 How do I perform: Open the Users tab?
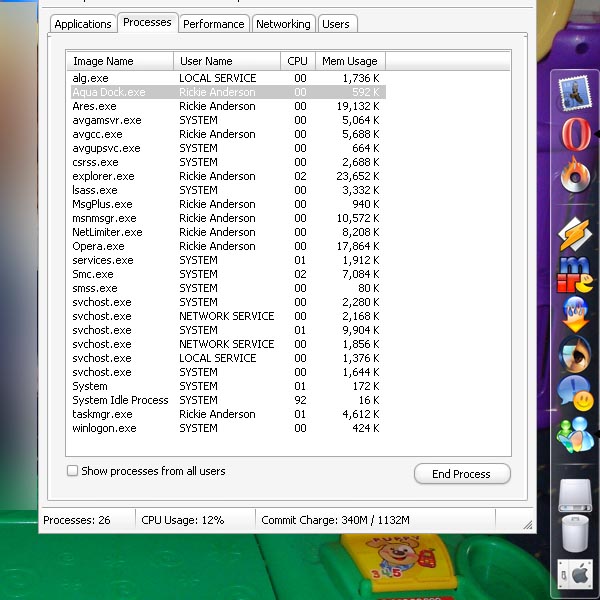tap(336, 24)
